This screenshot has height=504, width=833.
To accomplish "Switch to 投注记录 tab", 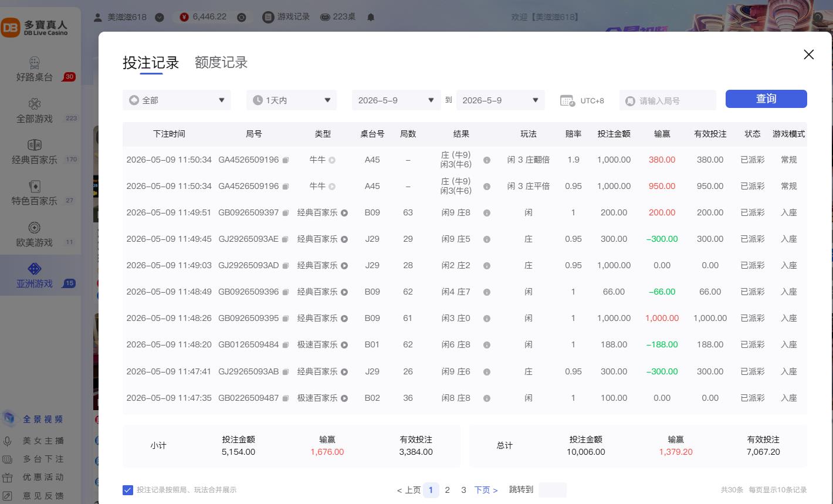I will 151,63.
